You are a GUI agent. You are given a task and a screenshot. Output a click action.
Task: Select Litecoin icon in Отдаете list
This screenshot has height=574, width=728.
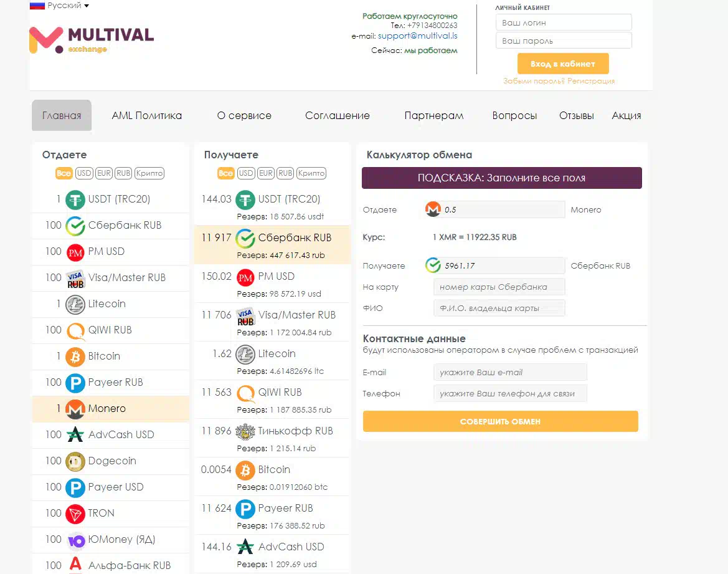[75, 304]
